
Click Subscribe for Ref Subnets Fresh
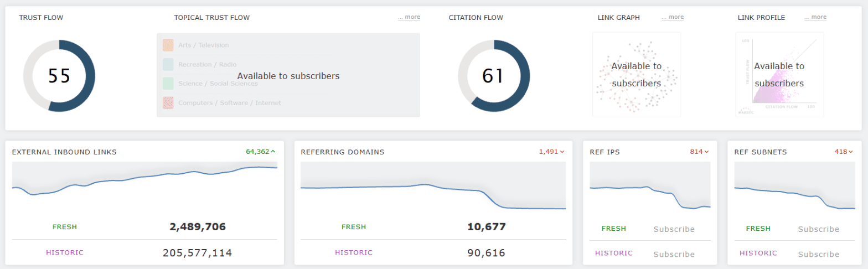[x=818, y=229]
